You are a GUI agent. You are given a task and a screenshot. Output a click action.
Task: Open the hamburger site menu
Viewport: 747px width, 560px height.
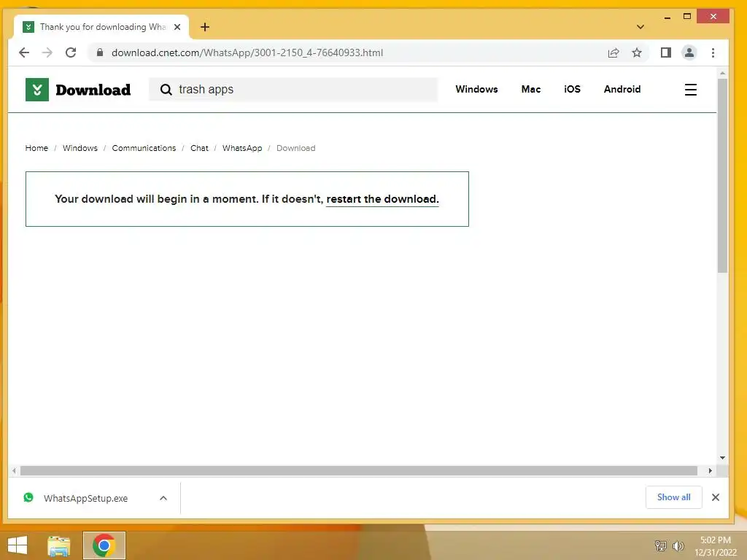[x=691, y=90]
